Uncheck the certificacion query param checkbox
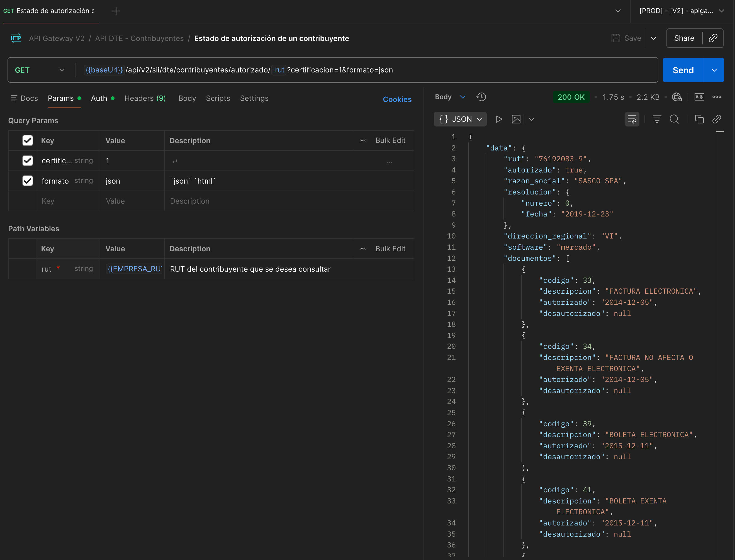 click(28, 161)
